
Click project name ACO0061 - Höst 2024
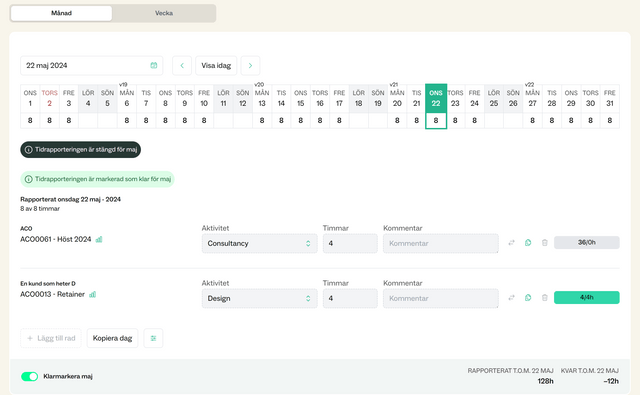tap(56, 240)
